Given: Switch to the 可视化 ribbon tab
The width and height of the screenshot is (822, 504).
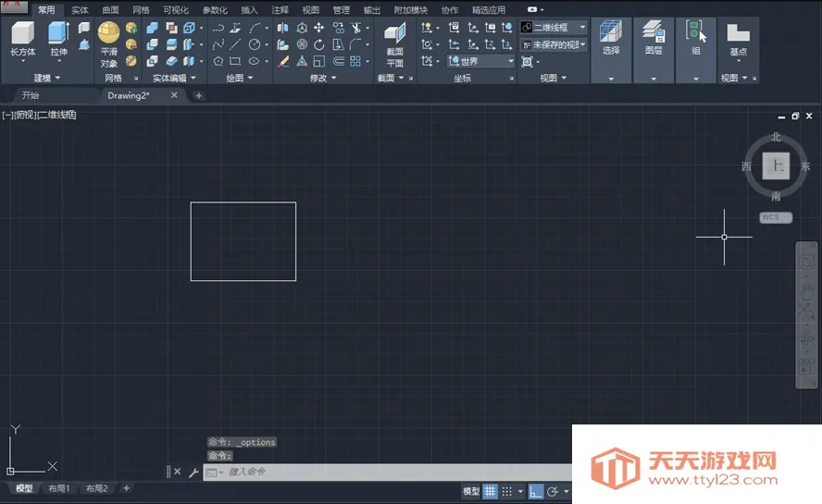Looking at the screenshot, I should (176, 10).
